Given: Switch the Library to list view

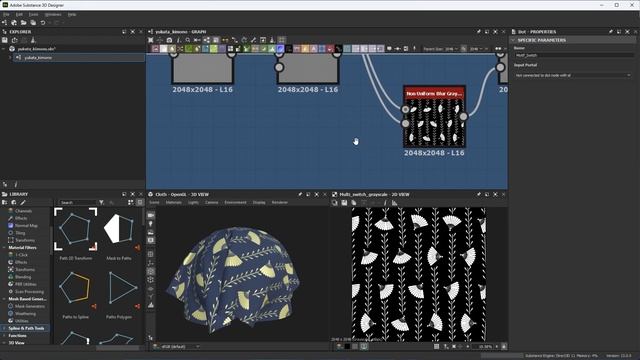Looking at the screenshot, I should tap(140, 202).
